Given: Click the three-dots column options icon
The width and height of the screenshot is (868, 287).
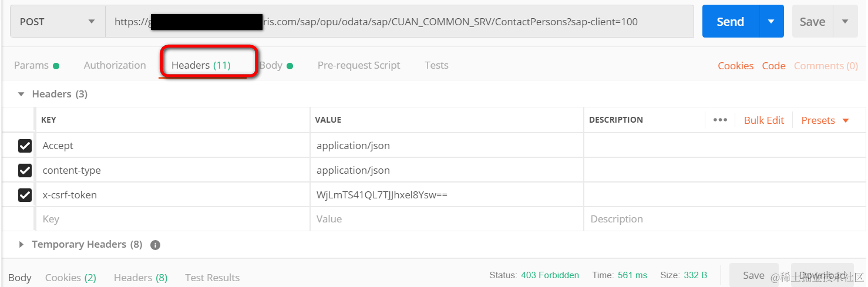Looking at the screenshot, I should point(720,120).
